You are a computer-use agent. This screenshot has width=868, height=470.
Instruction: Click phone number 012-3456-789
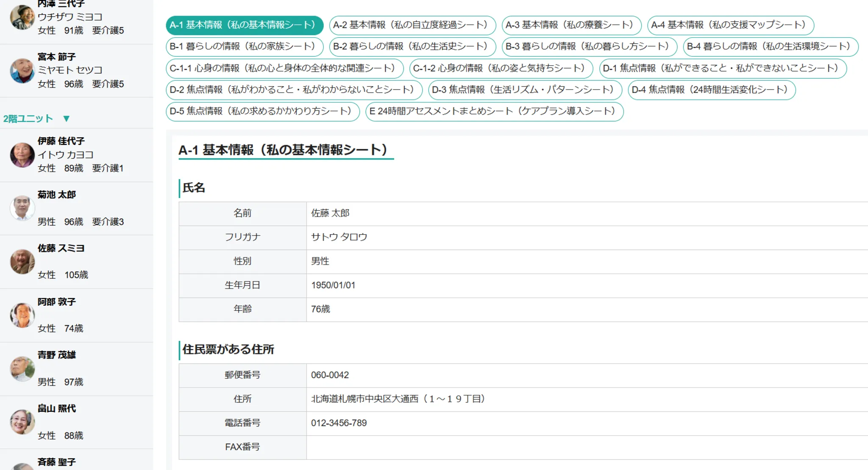point(339,423)
